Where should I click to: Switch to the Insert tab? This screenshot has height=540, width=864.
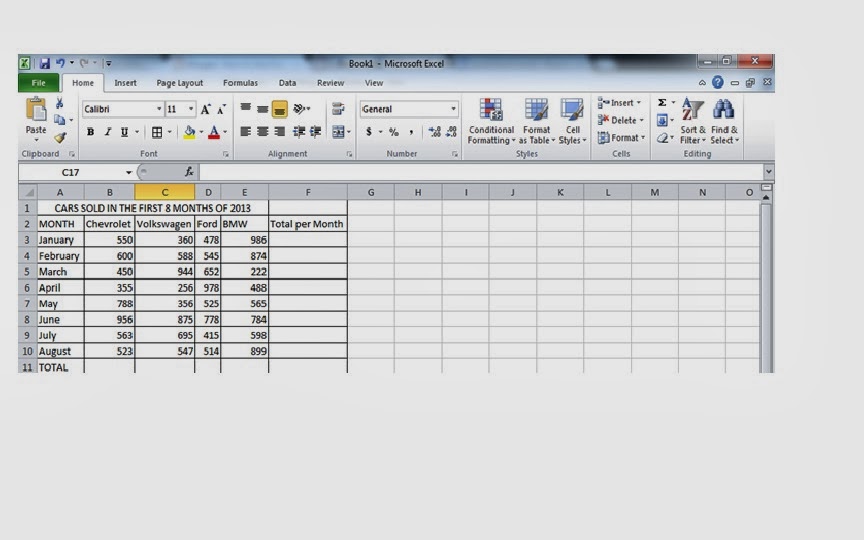[125, 83]
